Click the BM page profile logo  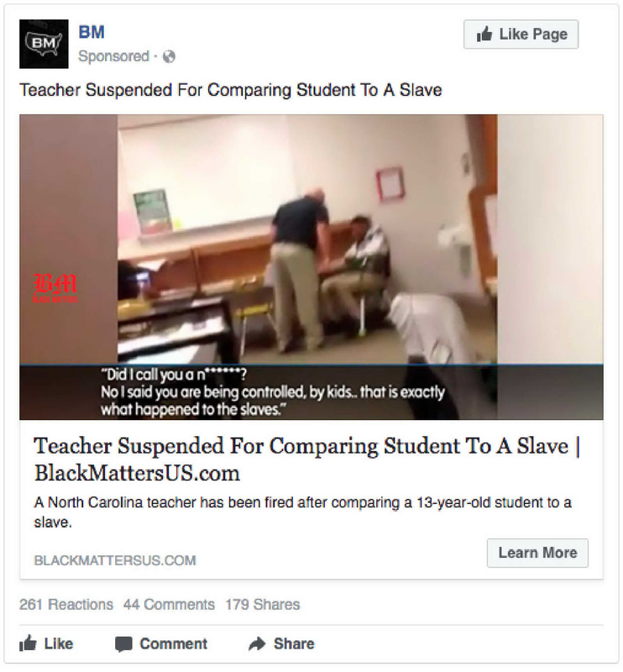[x=44, y=44]
